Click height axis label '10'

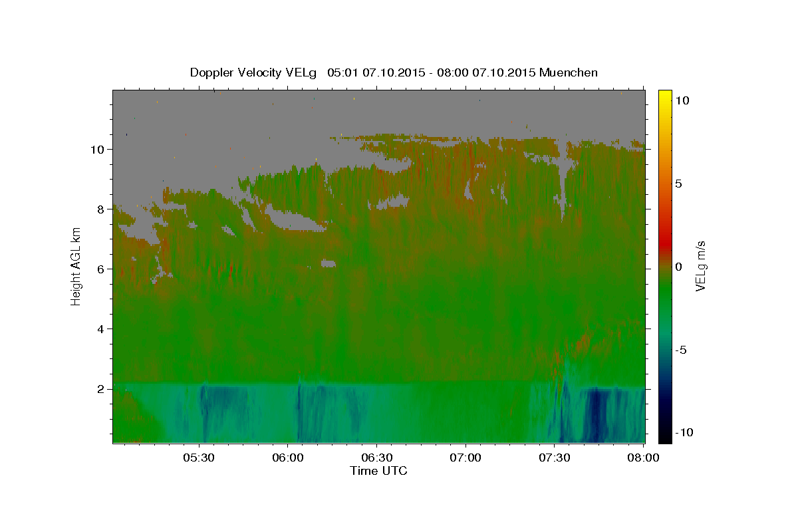[99, 149]
